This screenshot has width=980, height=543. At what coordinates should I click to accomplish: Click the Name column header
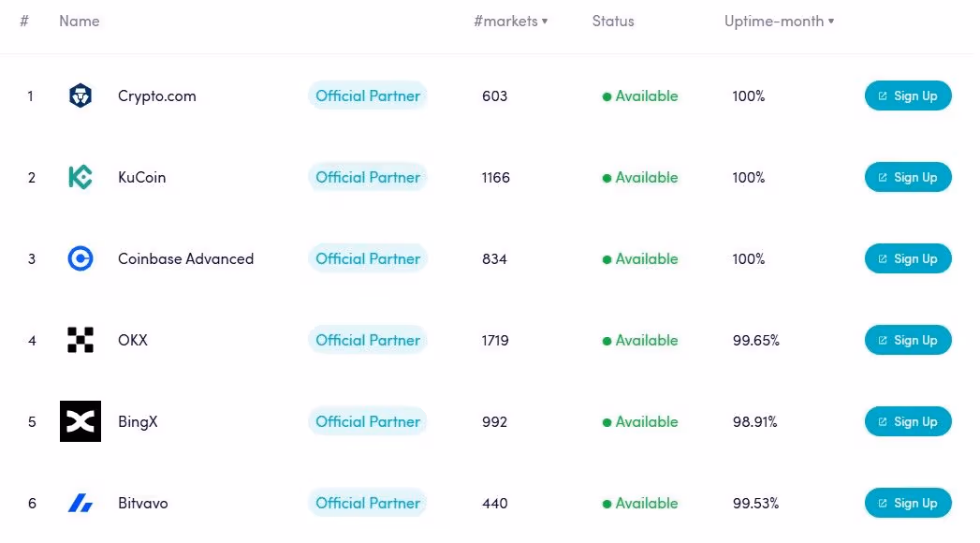tap(80, 21)
